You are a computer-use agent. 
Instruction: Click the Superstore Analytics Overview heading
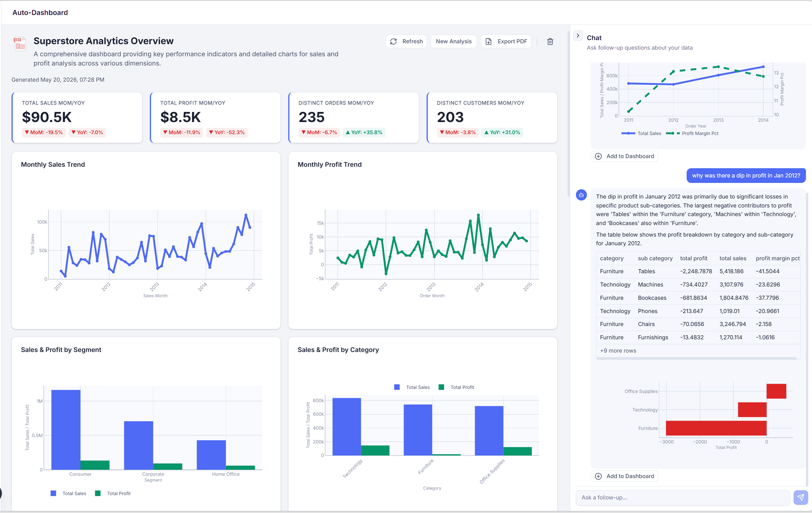point(103,41)
